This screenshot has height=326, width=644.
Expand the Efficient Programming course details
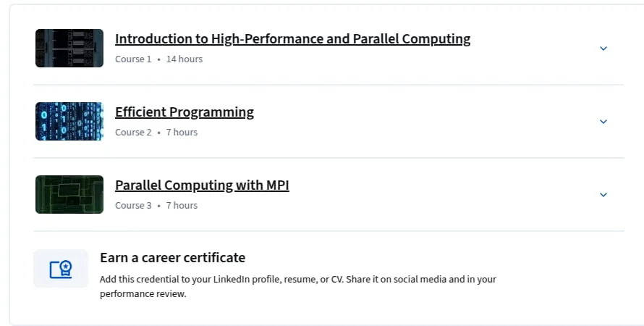(603, 122)
